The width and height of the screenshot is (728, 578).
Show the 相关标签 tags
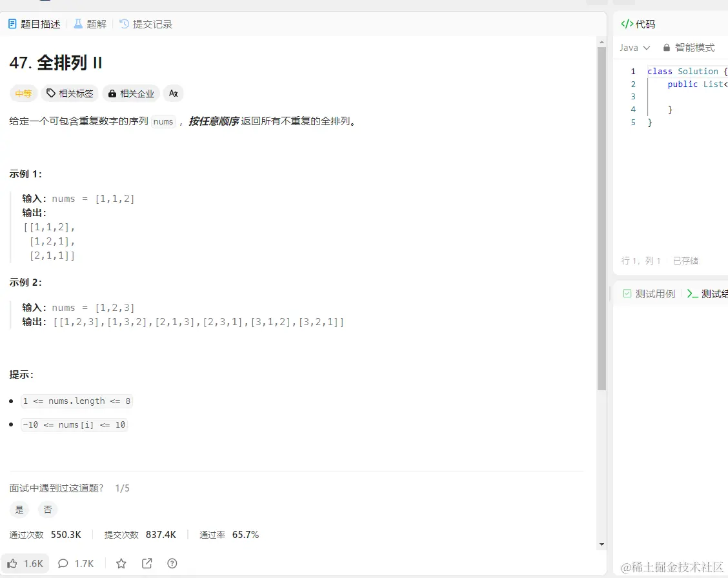click(x=70, y=94)
